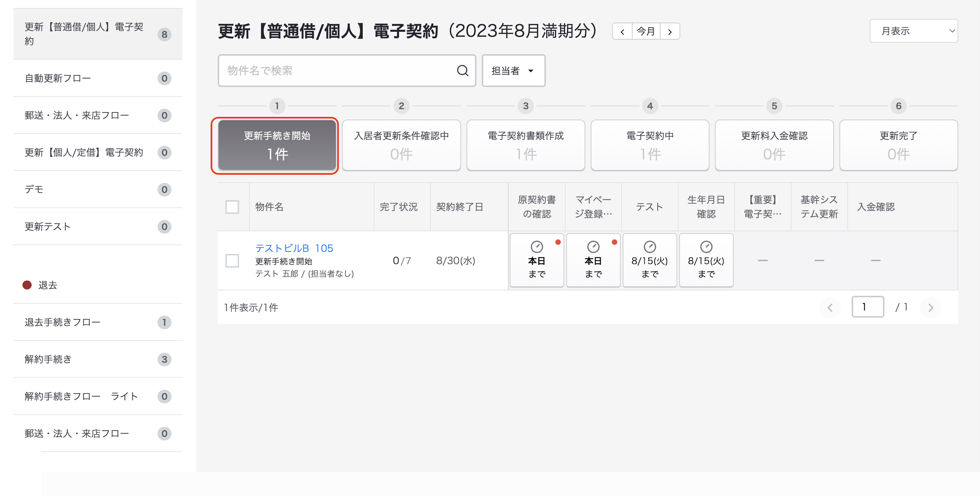Click the 1件表示/1件 count text
This screenshot has height=496, width=980.
pos(251,307)
